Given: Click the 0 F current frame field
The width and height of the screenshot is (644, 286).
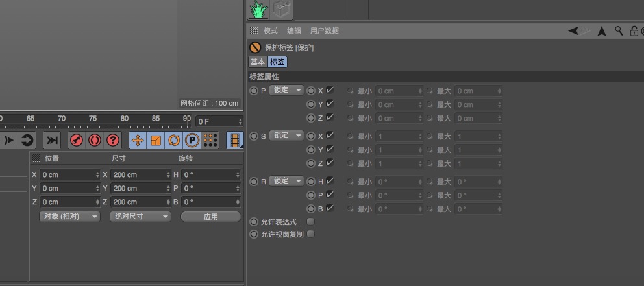Looking at the screenshot, I should (x=219, y=121).
